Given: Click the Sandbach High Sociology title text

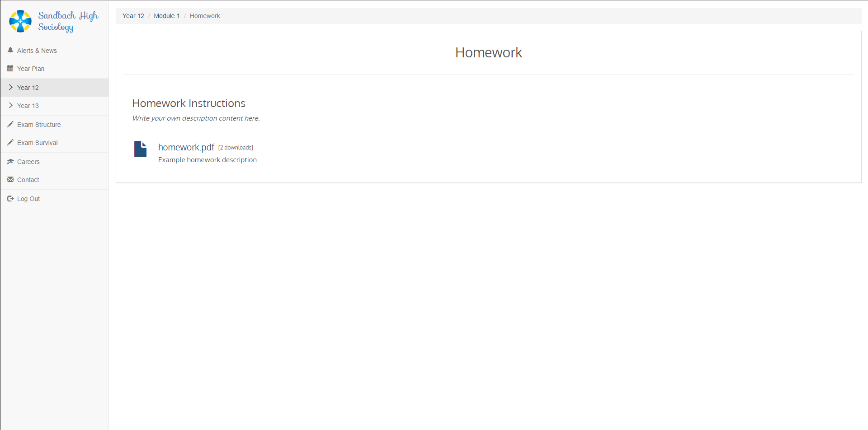Looking at the screenshot, I should [68, 21].
